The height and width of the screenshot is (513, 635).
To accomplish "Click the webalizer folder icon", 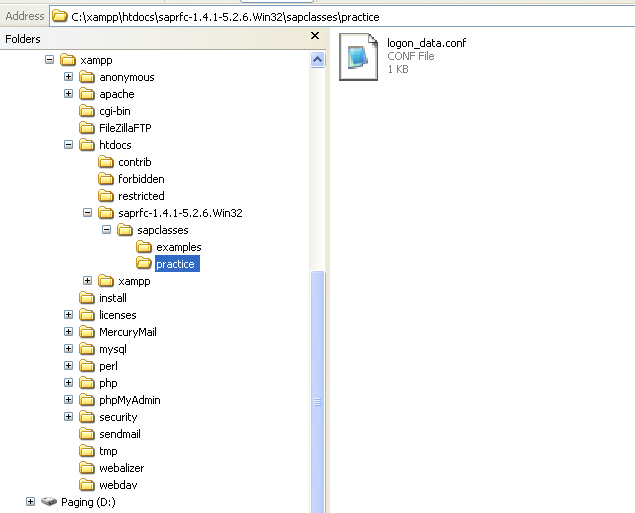I will [x=87, y=468].
